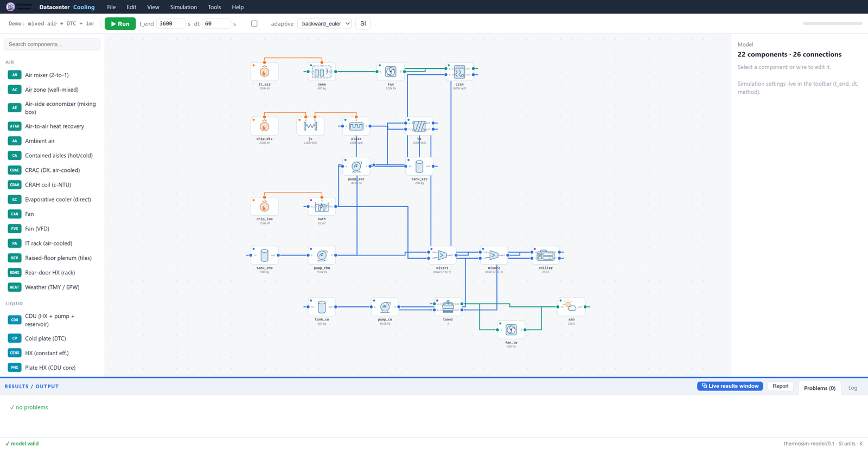868x449 pixels.
Task: Select Ambient air palette item
Action: point(52,141)
